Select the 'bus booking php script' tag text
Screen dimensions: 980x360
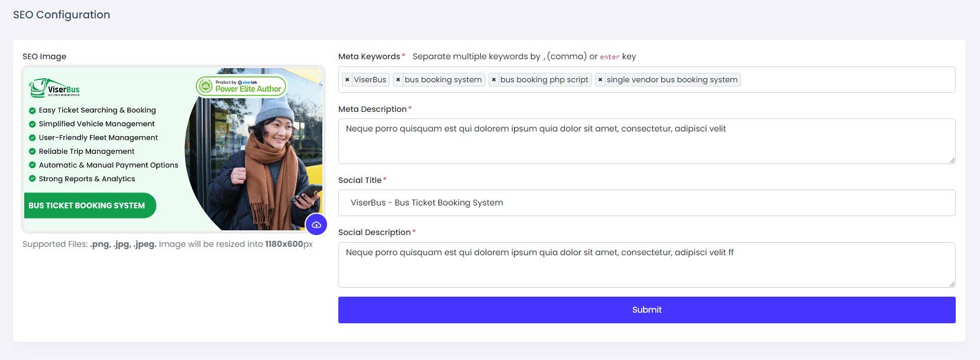pos(544,80)
